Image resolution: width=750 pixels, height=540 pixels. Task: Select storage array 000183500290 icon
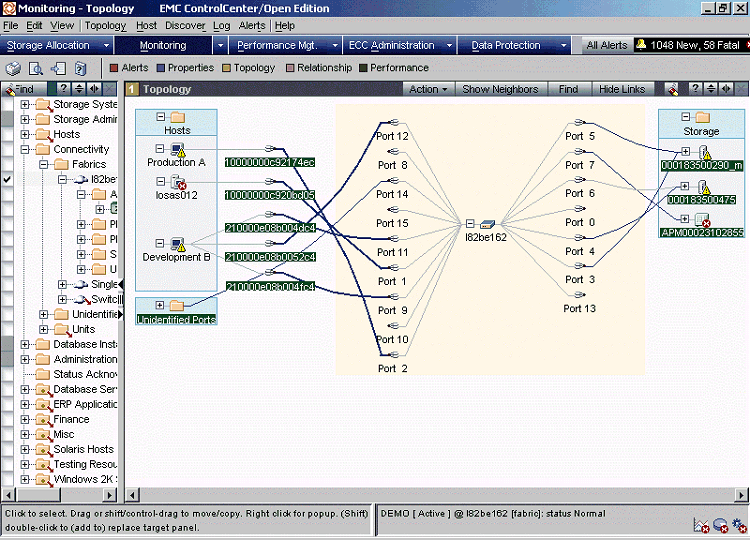[x=705, y=153]
